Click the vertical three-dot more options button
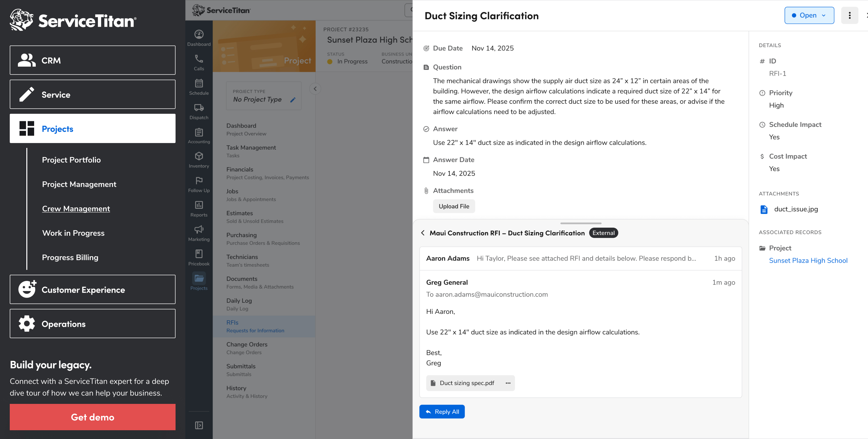The image size is (868, 439). (849, 16)
